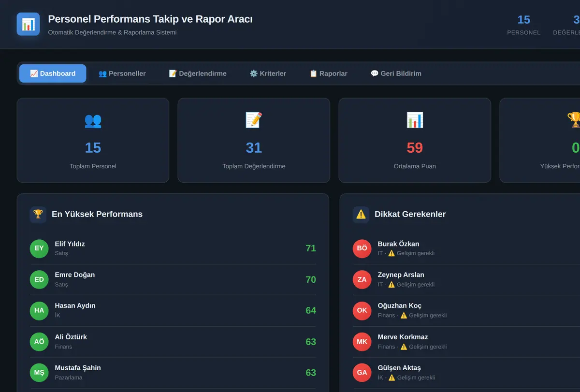Click the Dikkat Gerekenler heading
The height and width of the screenshot is (392, 580).
click(410, 214)
